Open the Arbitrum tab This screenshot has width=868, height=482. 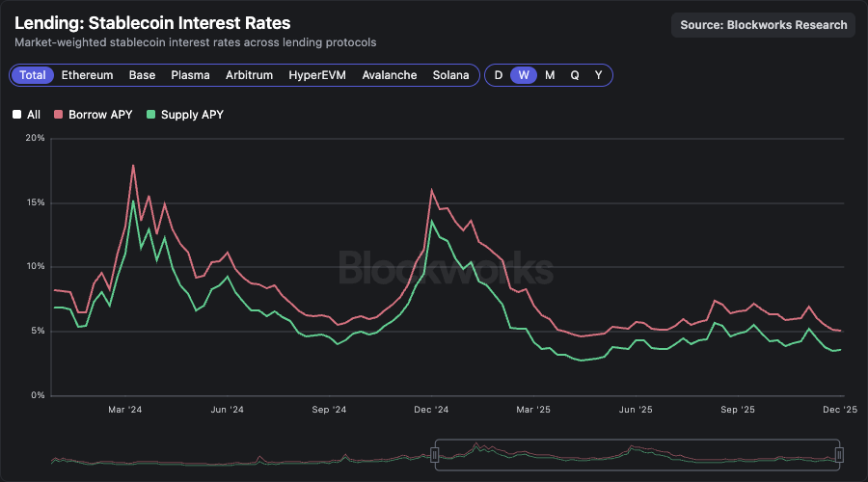[x=249, y=75]
